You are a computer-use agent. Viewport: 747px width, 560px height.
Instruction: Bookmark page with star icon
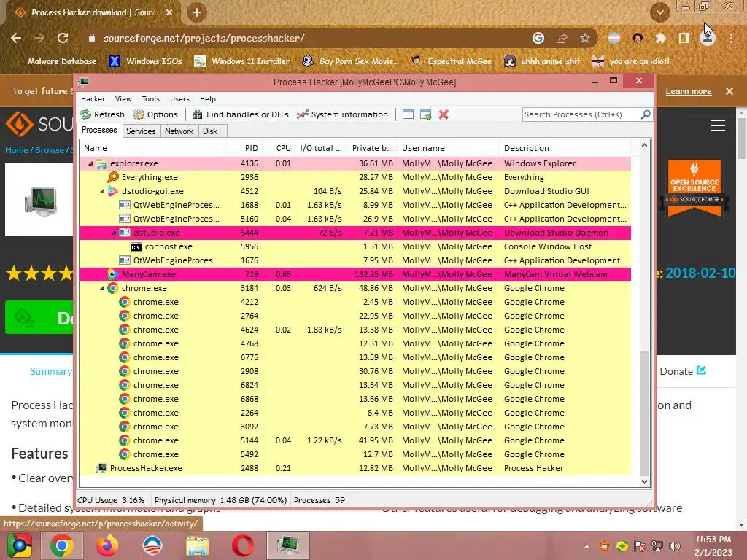(x=585, y=38)
